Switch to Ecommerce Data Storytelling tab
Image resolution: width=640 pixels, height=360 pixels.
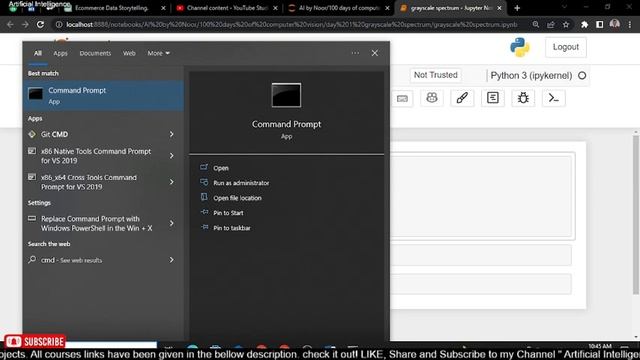pyautogui.click(x=111, y=8)
